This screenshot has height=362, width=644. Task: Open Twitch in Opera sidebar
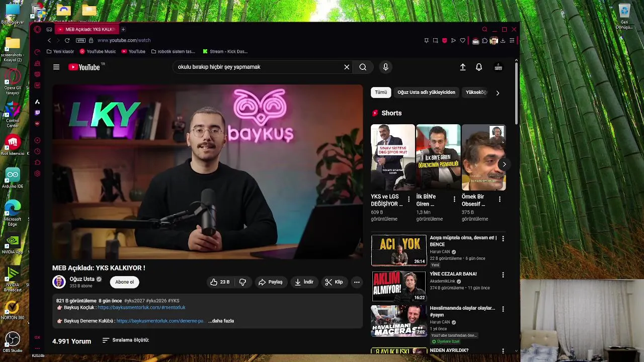pyautogui.click(x=37, y=113)
